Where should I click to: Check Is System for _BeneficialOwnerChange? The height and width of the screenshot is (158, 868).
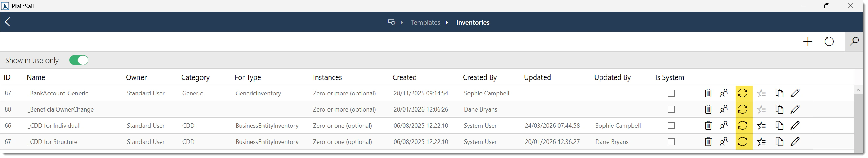click(x=671, y=109)
